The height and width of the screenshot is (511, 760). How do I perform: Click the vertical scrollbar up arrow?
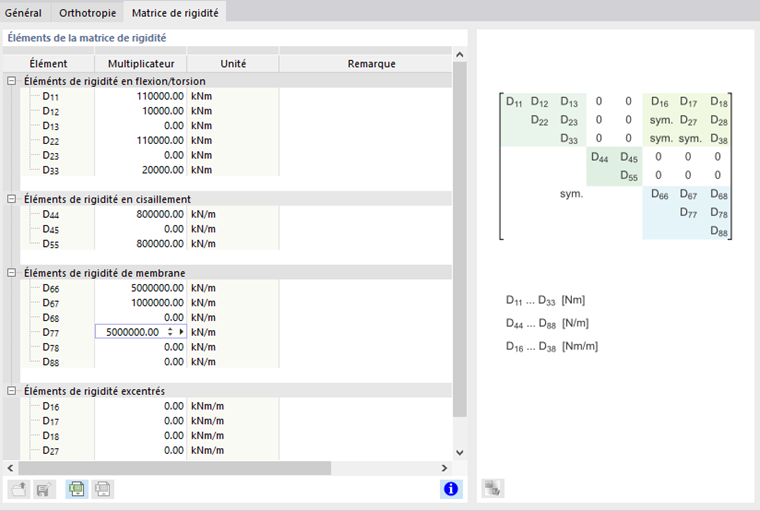[x=459, y=55]
